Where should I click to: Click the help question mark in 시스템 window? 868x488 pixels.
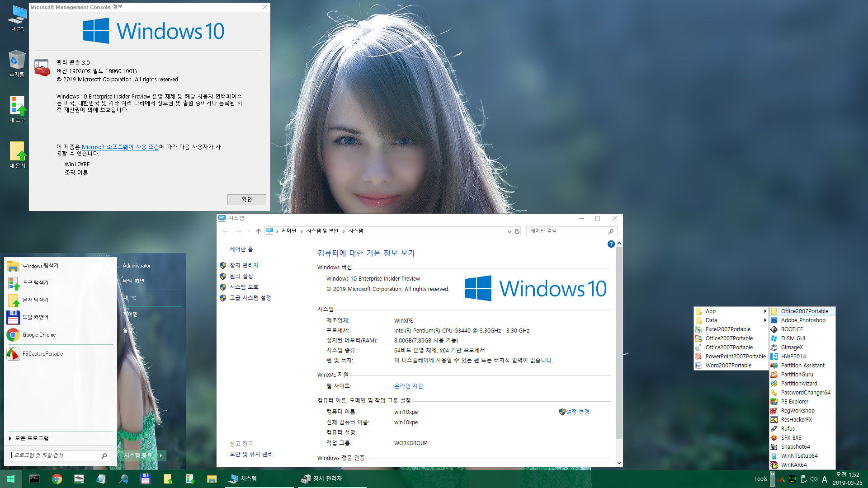pos(611,244)
